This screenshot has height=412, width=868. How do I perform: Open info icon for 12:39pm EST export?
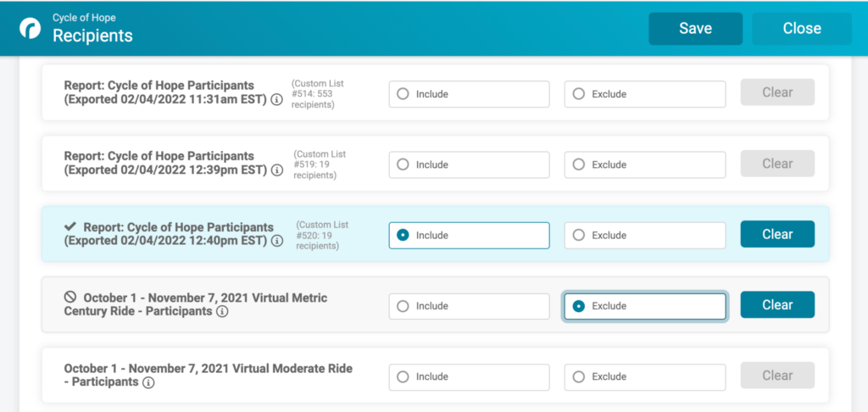click(277, 170)
